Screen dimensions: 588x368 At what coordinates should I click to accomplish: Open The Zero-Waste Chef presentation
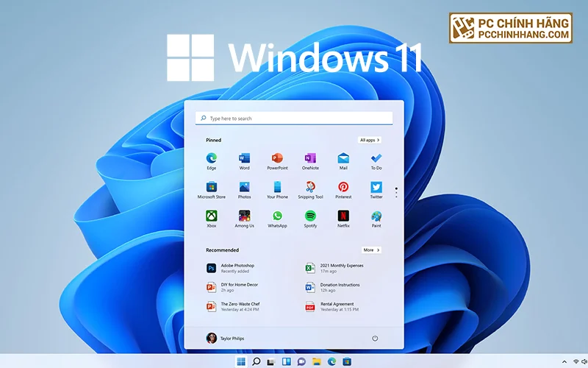point(233,306)
